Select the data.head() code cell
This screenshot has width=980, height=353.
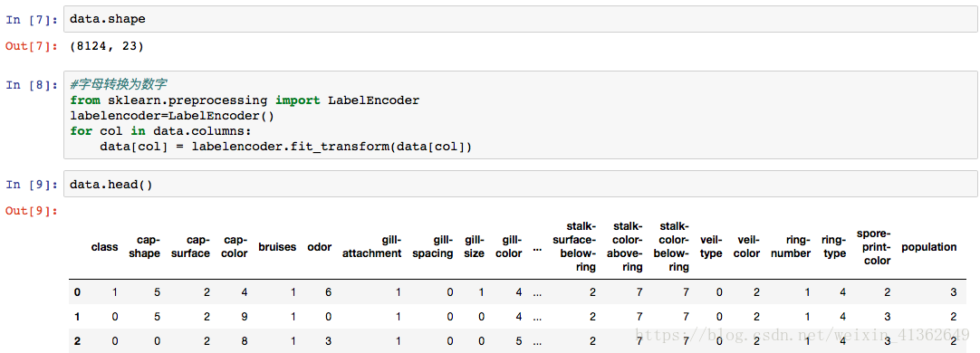coord(520,185)
